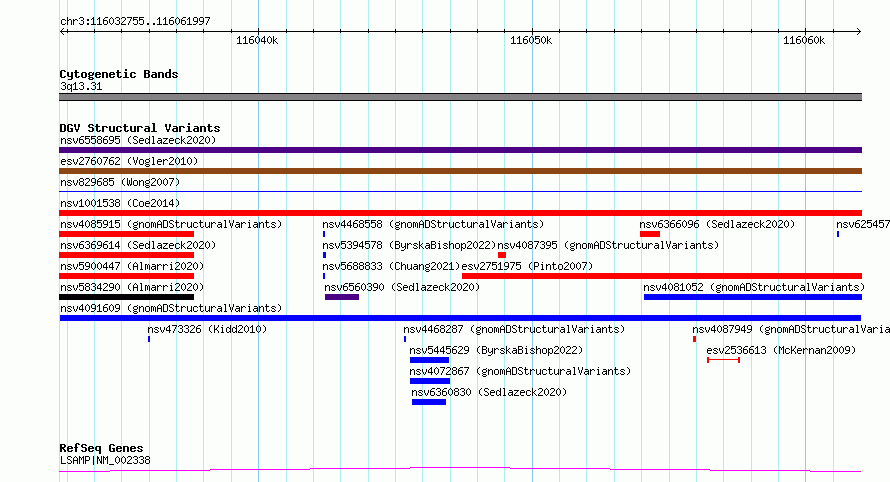Click the 116050k ruler position
The height and width of the screenshot is (482, 890).
(x=531, y=40)
